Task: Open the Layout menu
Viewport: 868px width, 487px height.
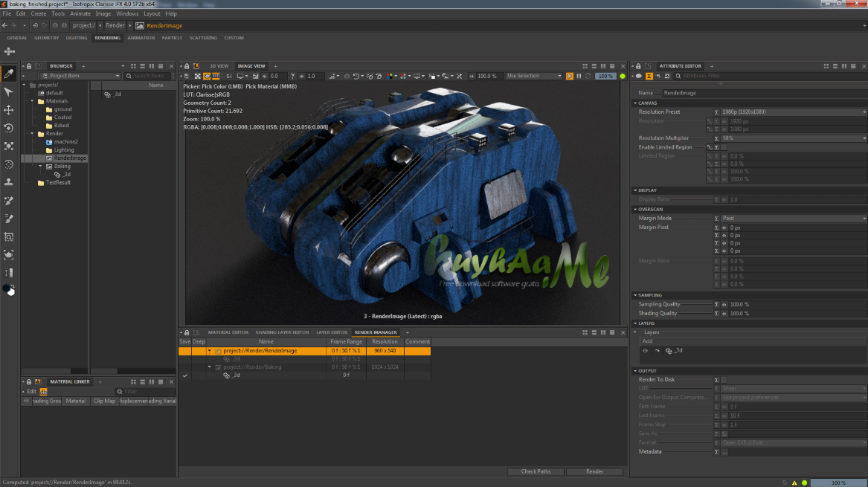Action: click(152, 14)
